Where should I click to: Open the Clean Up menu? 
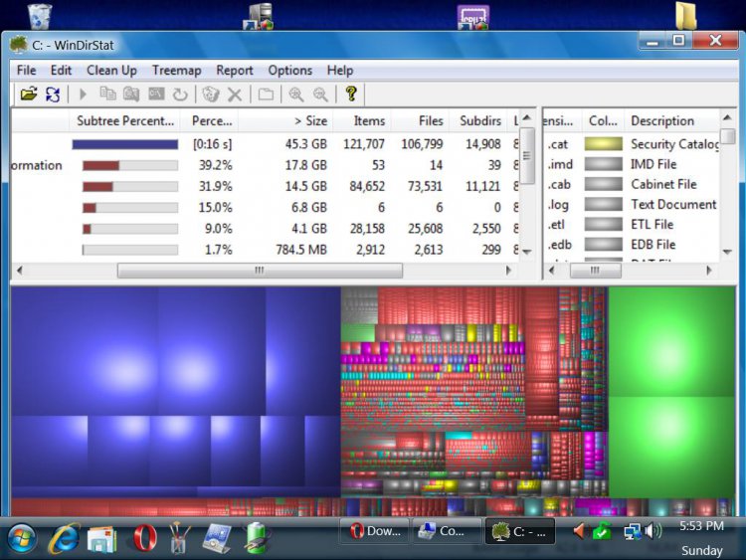point(111,71)
